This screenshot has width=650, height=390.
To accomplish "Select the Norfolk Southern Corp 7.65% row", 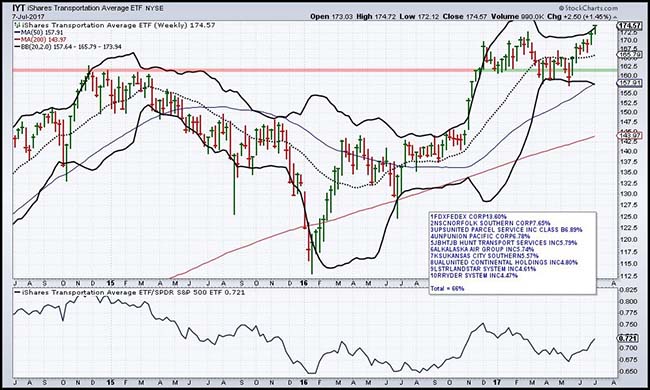I will (490, 223).
